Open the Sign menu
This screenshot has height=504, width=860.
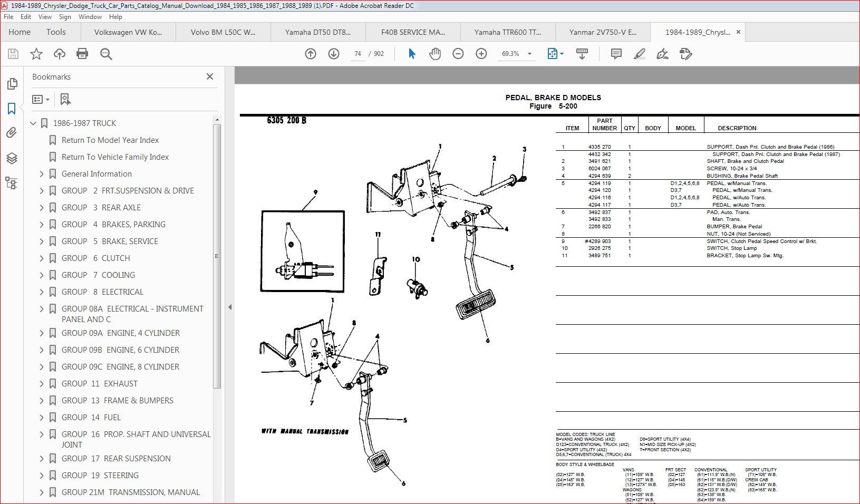(x=65, y=17)
